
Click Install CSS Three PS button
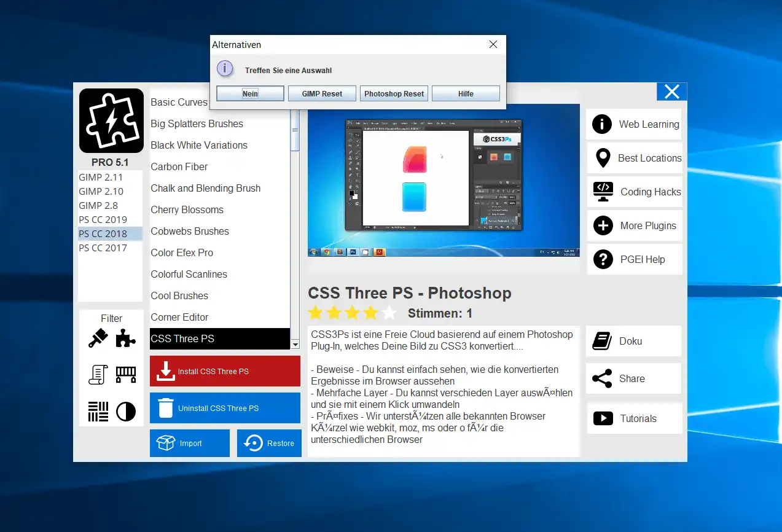225,371
